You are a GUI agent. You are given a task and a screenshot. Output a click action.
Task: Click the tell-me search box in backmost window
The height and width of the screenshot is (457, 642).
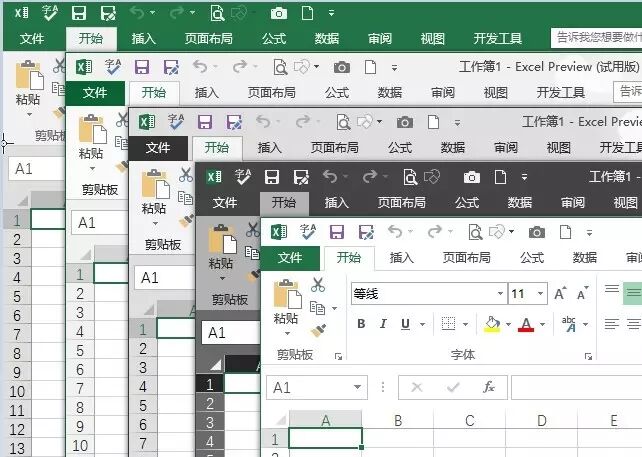click(x=596, y=38)
